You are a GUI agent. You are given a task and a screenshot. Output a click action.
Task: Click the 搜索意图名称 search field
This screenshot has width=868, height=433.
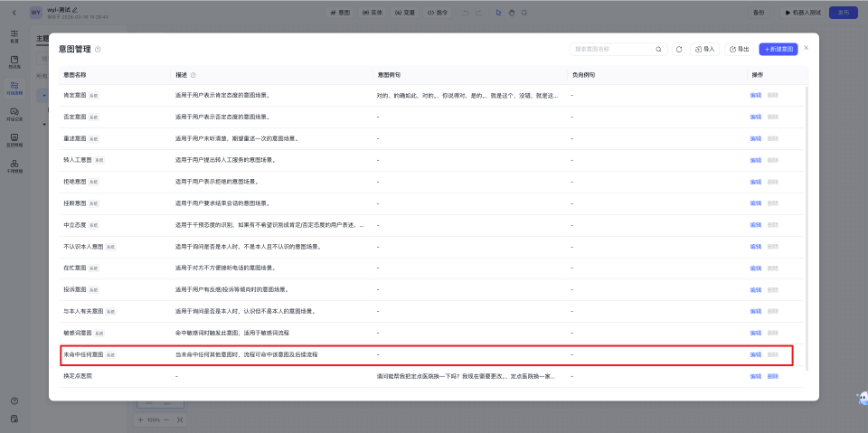tap(612, 49)
